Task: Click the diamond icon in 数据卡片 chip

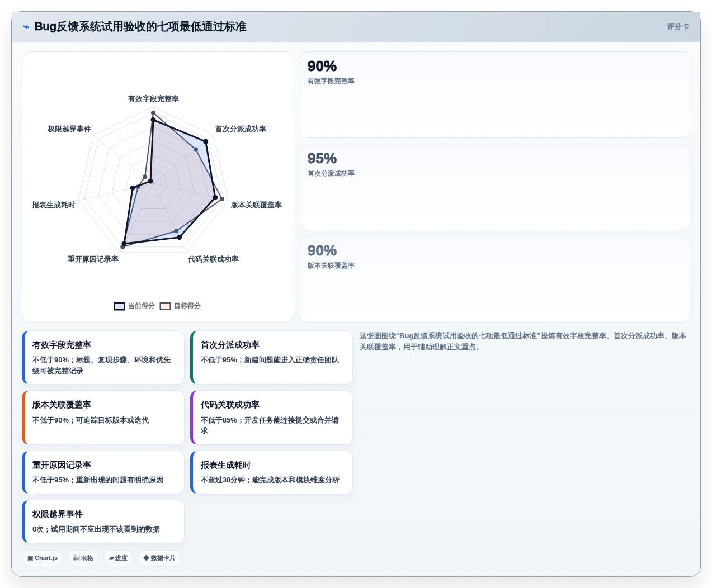Action: pyautogui.click(x=146, y=558)
